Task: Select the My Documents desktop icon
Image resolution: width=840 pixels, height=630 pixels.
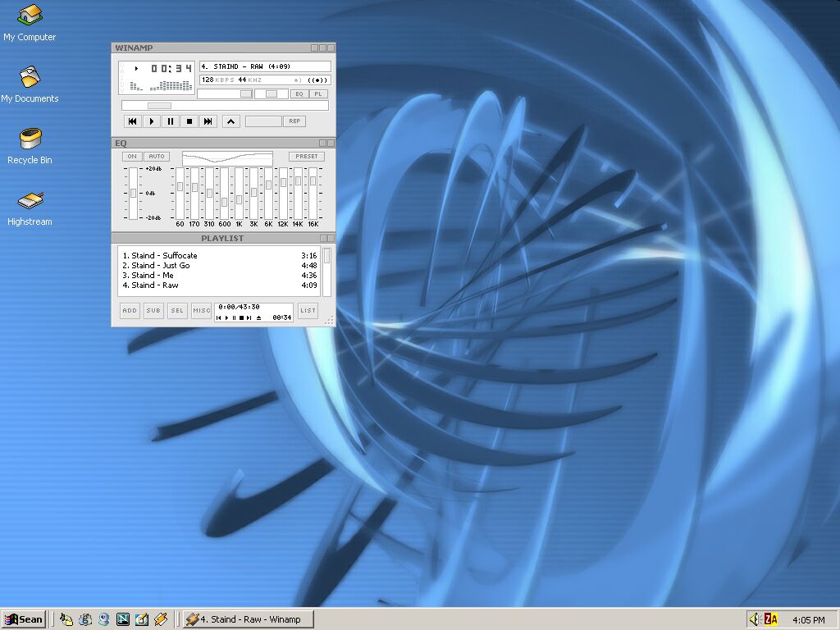Action: click(x=30, y=84)
